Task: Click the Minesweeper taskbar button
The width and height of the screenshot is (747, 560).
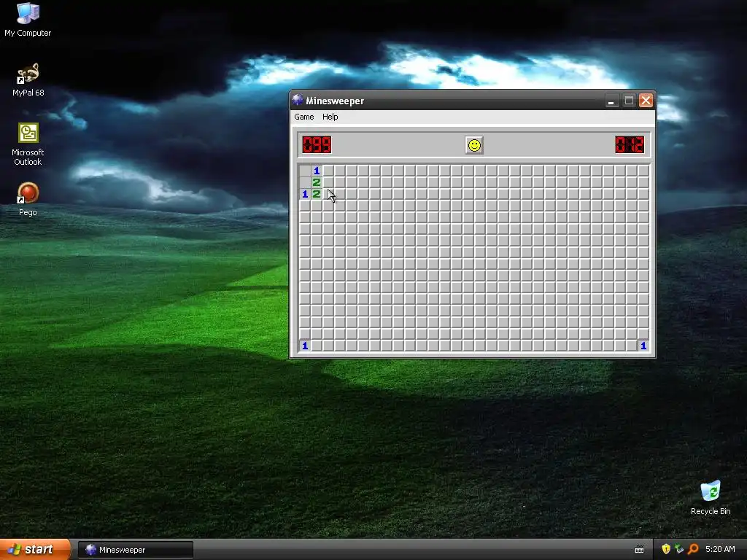Action: pos(135,550)
